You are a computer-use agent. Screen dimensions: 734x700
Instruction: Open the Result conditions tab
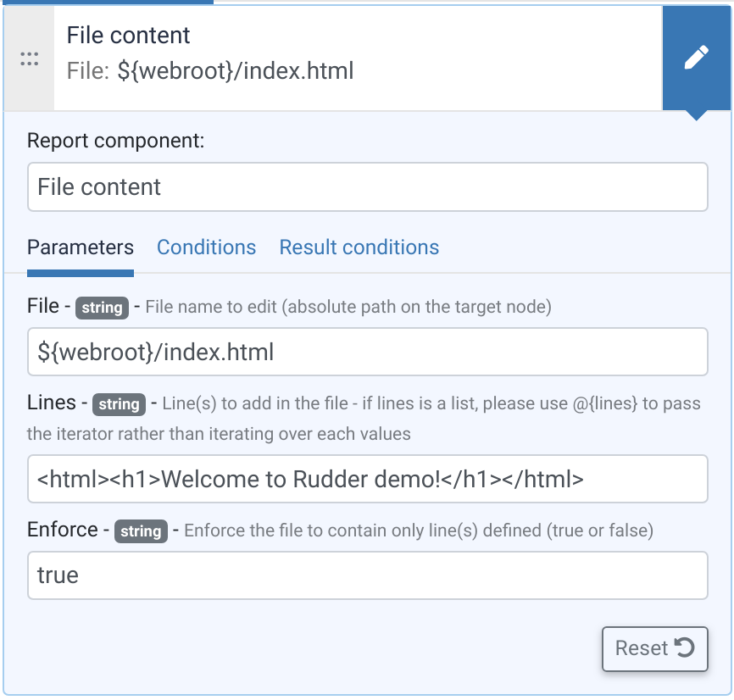coord(359,247)
